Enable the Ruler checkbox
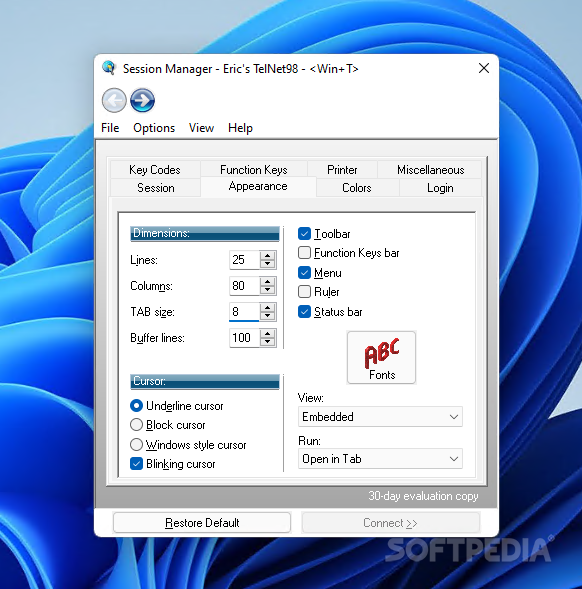Image resolution: width=582 pixels, height=589 pixels. [x=304, y=292]
